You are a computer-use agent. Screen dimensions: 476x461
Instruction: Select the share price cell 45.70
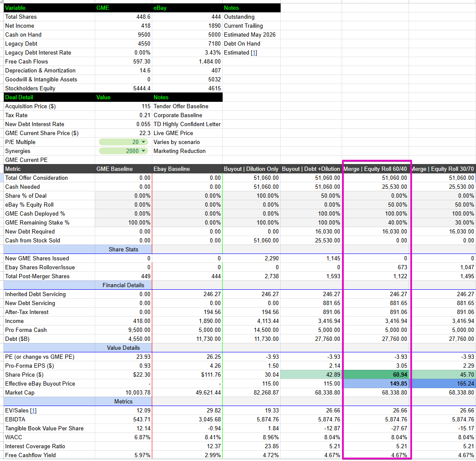pyautogui.click(x=442, y=375)
